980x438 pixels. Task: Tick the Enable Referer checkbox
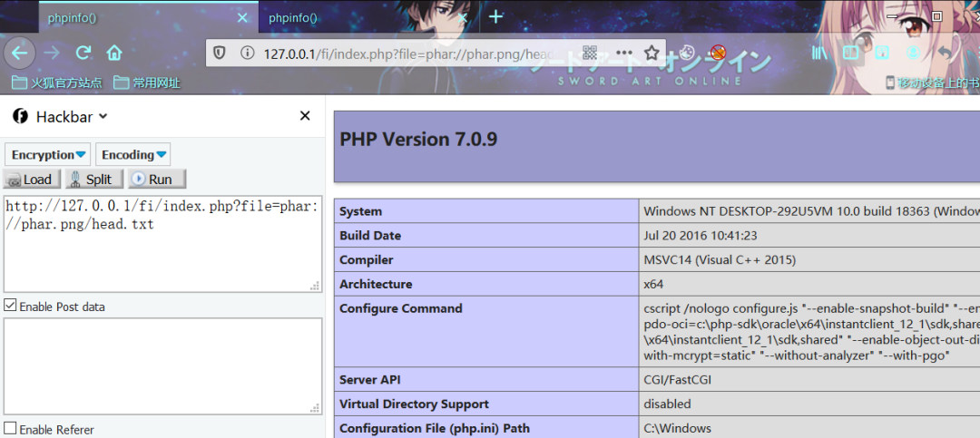tap(10, 429)
